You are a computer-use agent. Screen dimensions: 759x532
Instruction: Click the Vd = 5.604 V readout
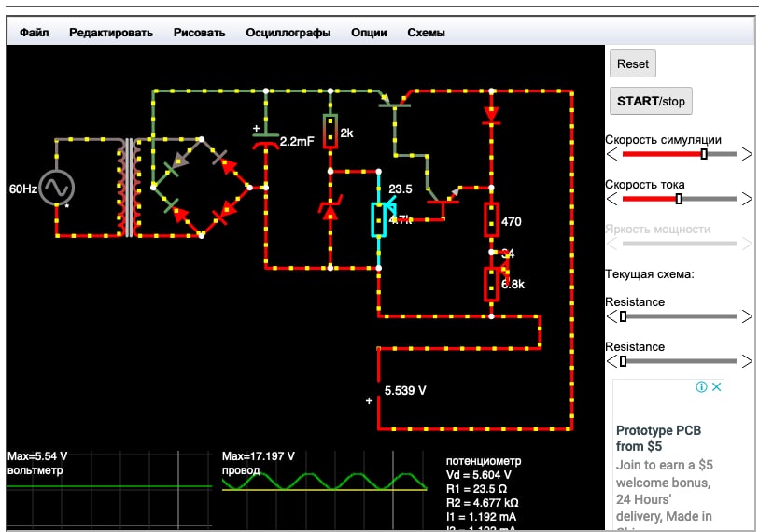click(x=478, y=475)
